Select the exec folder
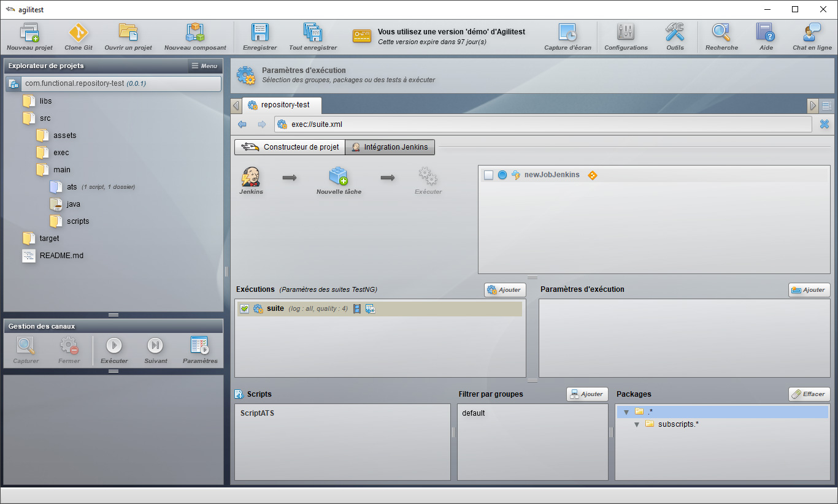 point(61,153)
